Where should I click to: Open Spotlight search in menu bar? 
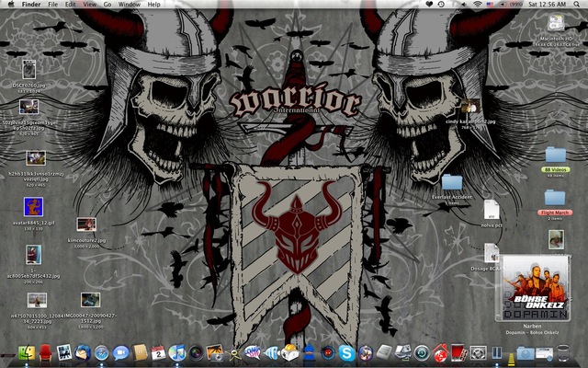click(576, 4)
